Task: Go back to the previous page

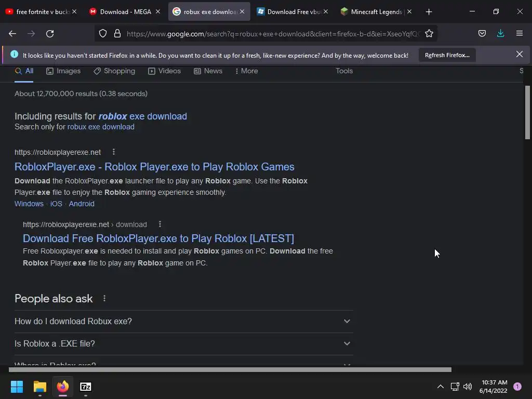Action: [x=12, y=34]
